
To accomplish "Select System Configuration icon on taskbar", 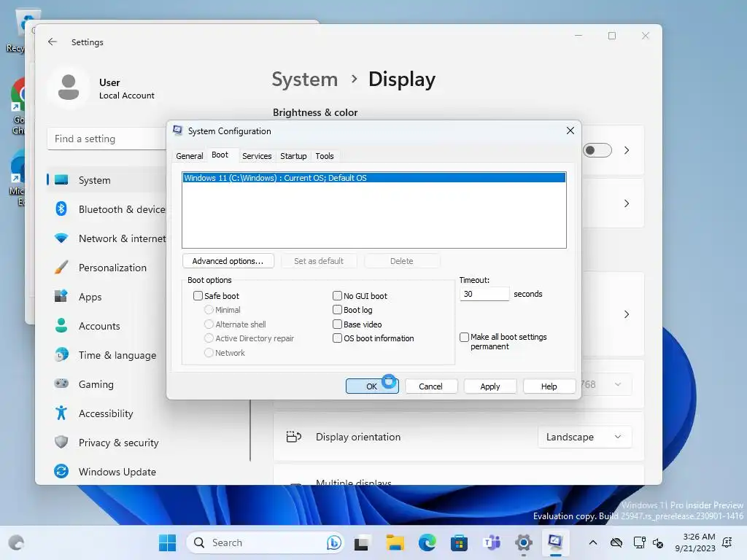I will [555, 542].
